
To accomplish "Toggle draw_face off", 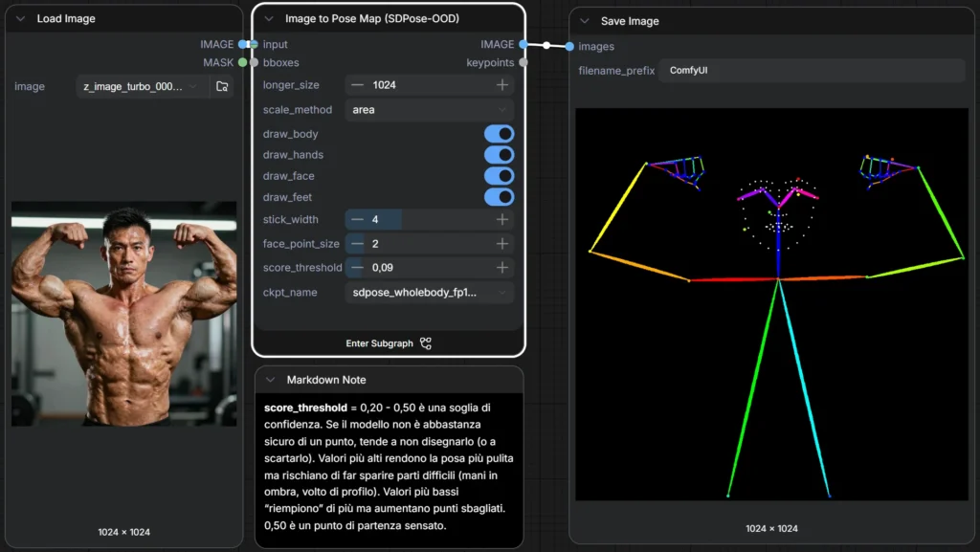I will pos(499,176).
